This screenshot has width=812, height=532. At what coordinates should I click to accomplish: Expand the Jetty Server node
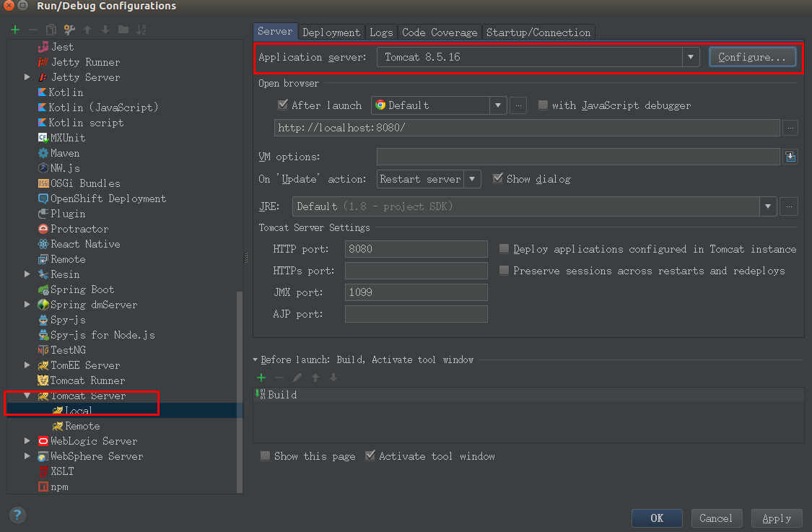click(27, 77)
